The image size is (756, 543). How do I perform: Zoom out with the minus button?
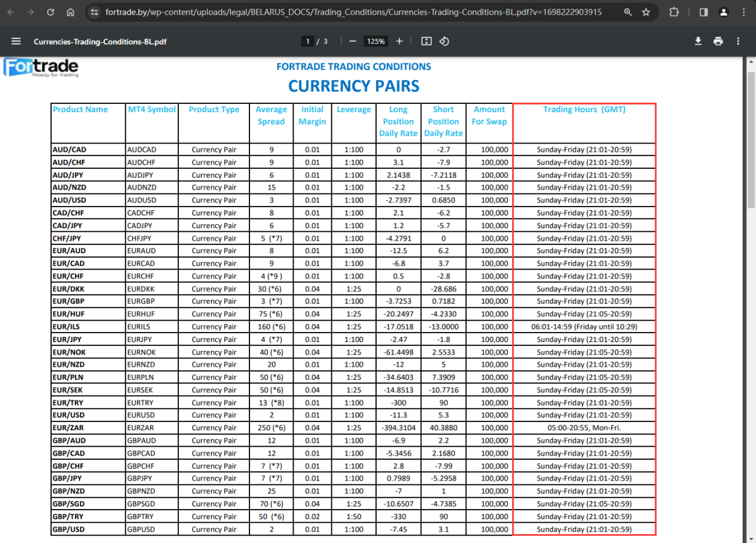tap(353, 42)
